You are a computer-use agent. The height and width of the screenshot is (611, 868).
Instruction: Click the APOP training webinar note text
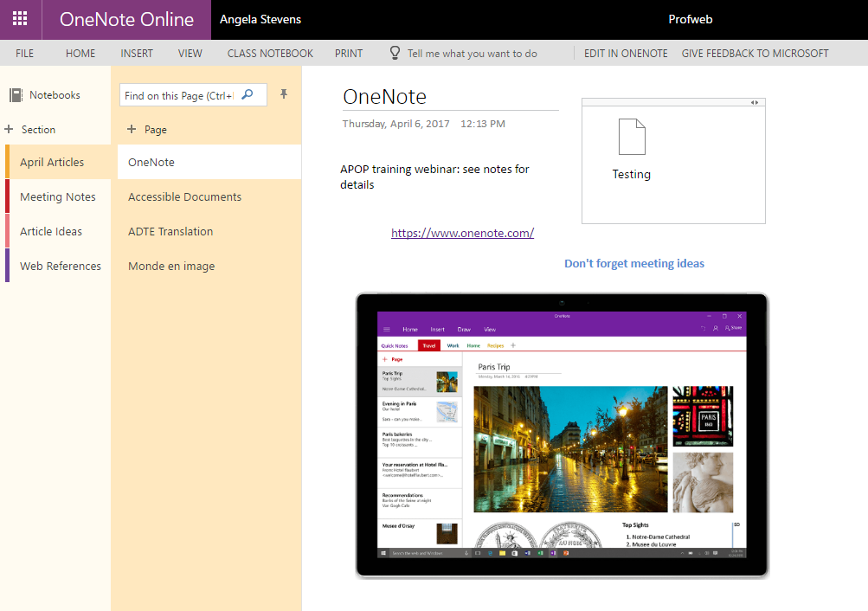tap(434, 177)
